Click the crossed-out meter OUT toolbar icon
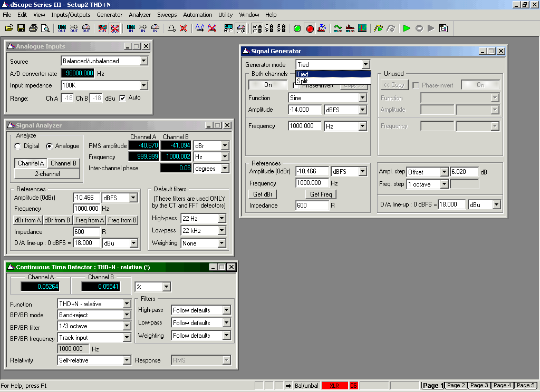Screen dimensions: 540x392 tap(114, 28)
